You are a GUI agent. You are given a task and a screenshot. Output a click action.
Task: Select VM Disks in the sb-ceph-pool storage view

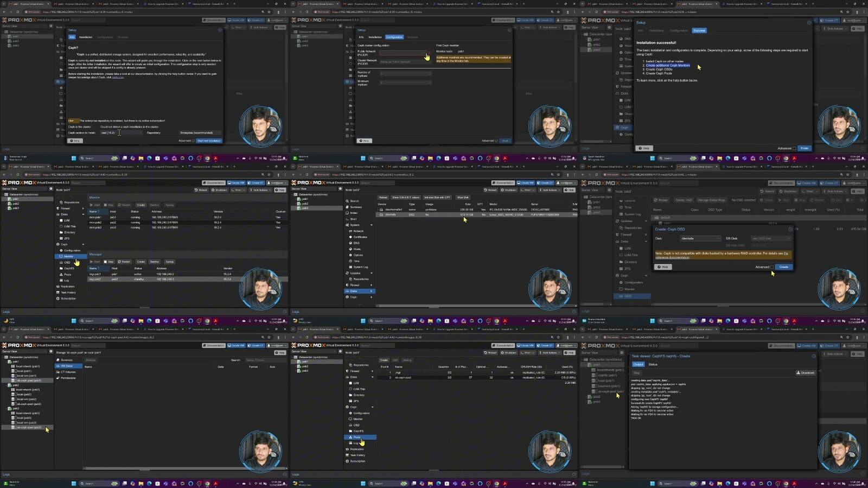[x=68, y=366]
